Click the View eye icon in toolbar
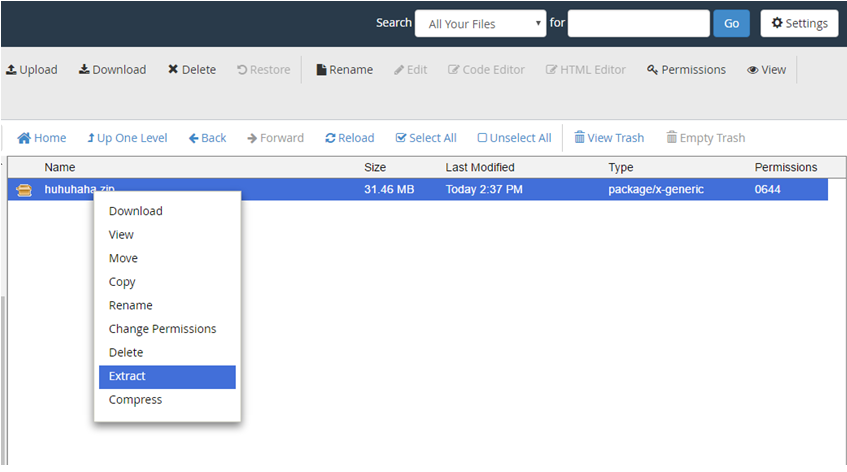This screenshot has height=472, width=847. click(x=752, y=70)
